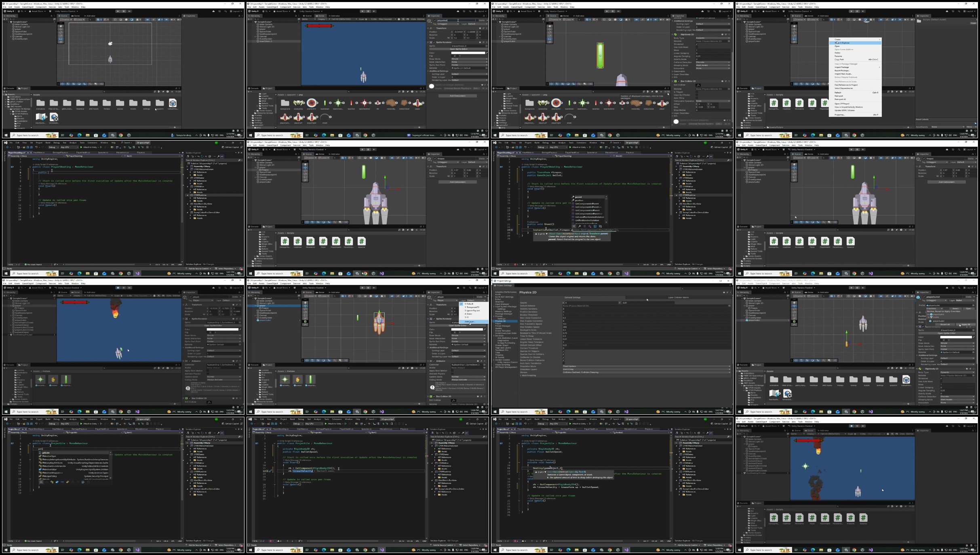The width and height of the screenshot is (980, 555).
Task: Check Used By Effector on Box Collider 2D
Action: point(697,95)
